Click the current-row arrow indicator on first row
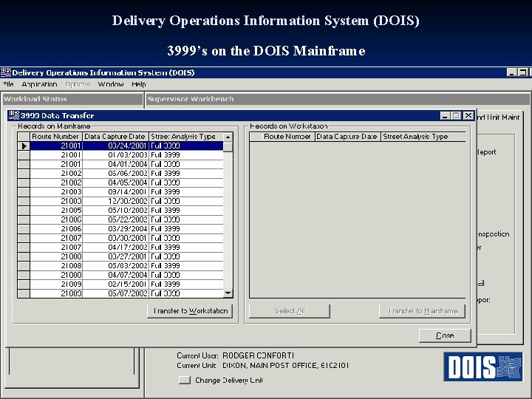The width and height of the screenshot is (532, 399). (24, 146)
